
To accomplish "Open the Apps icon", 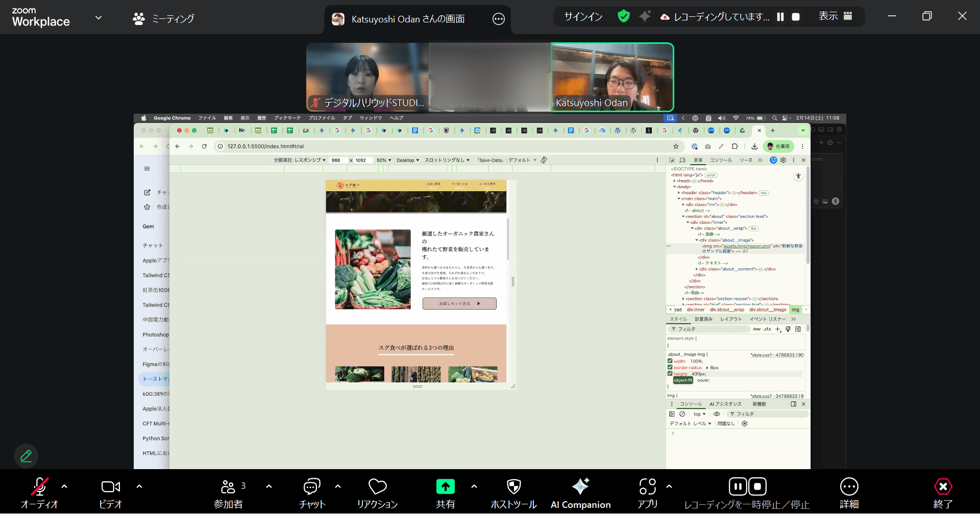I will [647, 487].
